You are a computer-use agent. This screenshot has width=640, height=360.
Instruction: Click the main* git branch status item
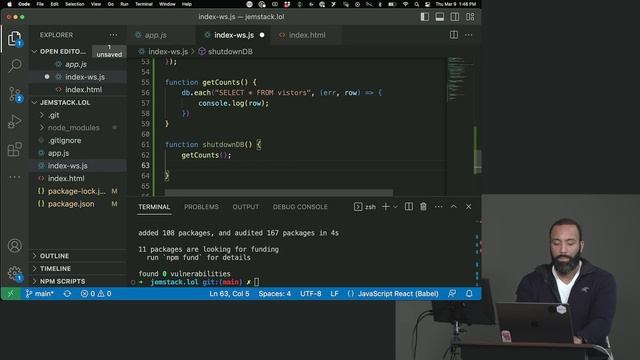[x=40, y=294]
